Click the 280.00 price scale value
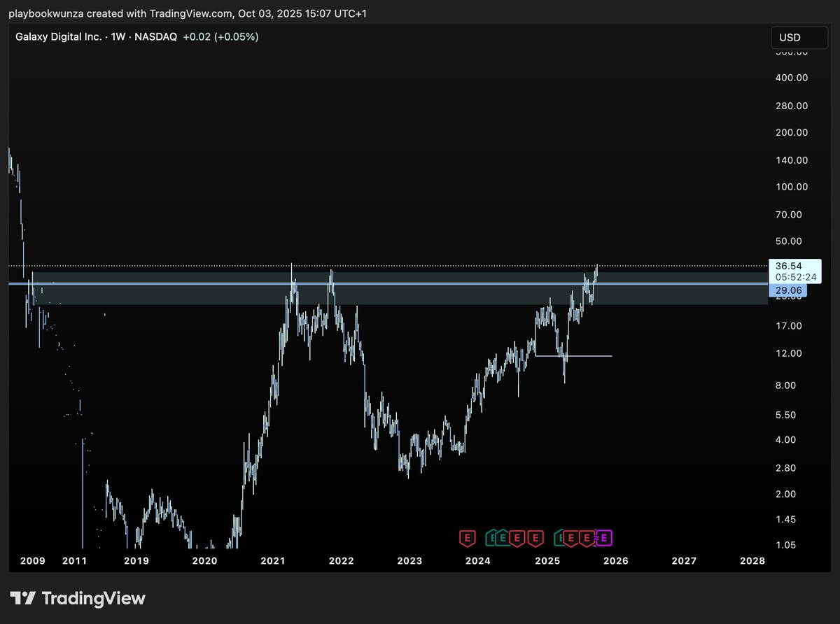Screen dimensions: 840x624 pos(791,106)
